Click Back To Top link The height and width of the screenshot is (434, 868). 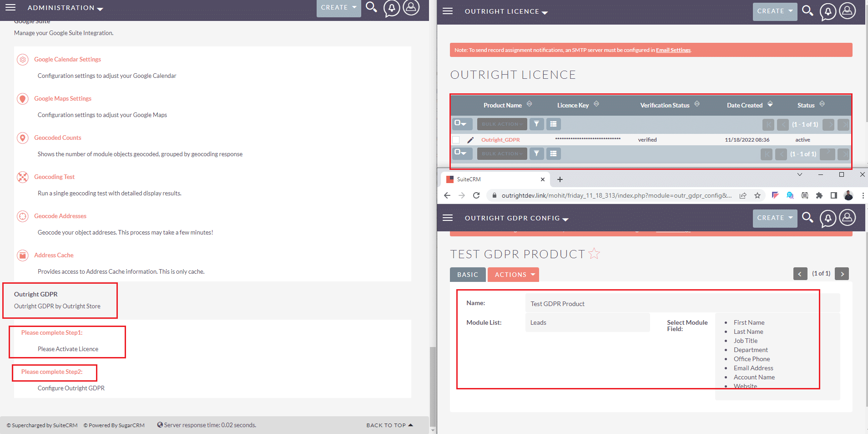(389, 425)
